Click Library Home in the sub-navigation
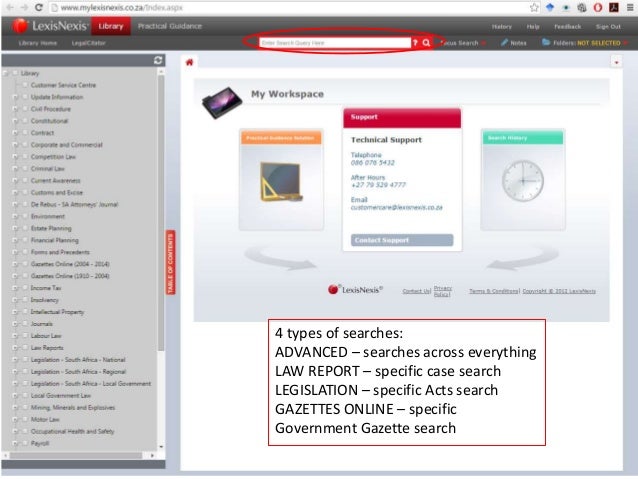 tap(37, 43)
